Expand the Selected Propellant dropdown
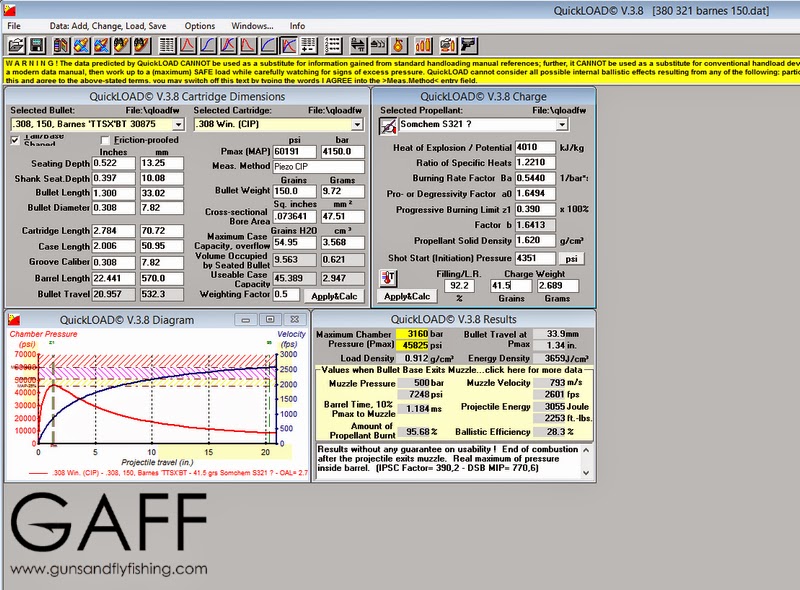This screenshot has height=590, width=800. coord(562,125)
